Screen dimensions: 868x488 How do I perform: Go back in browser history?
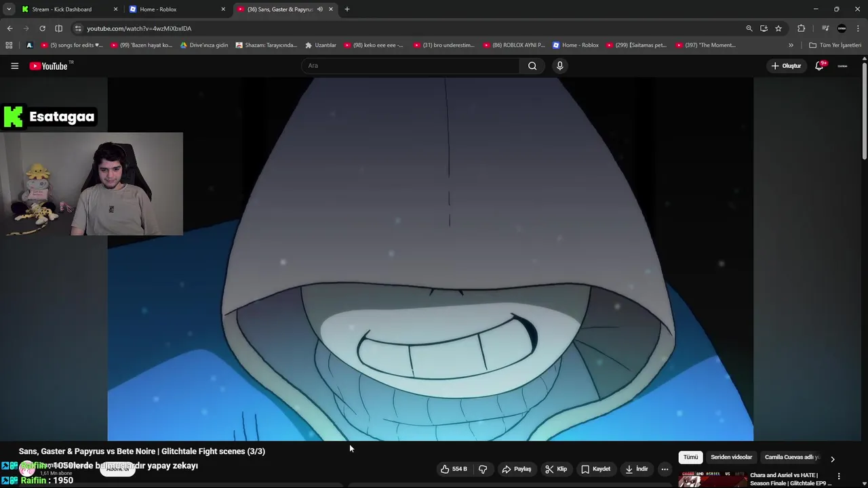click(x=9, y=28)
